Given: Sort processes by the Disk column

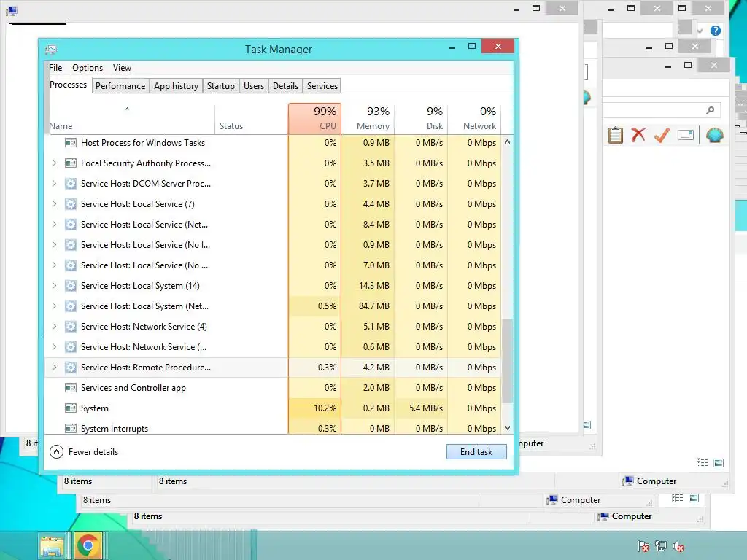Looking at the screenshot, I should pyautogui.click(x=421, y=119).
